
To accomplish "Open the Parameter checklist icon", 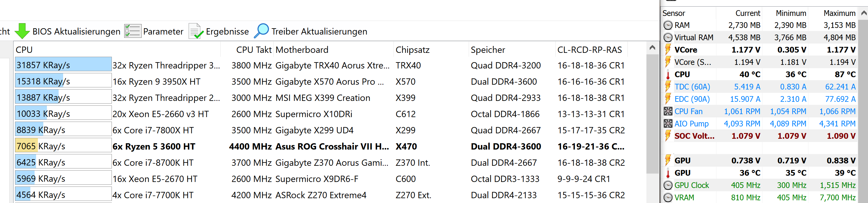I will tap(132, 31).
